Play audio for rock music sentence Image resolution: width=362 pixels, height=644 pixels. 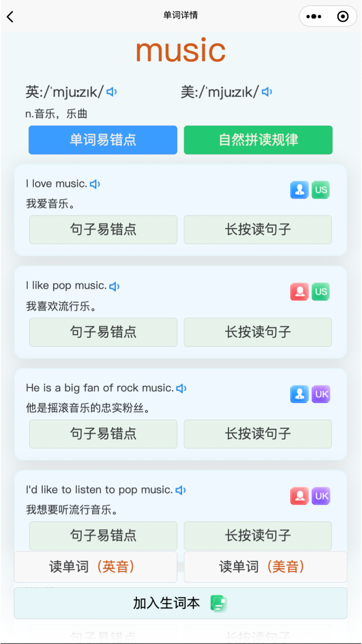[181, 388]
